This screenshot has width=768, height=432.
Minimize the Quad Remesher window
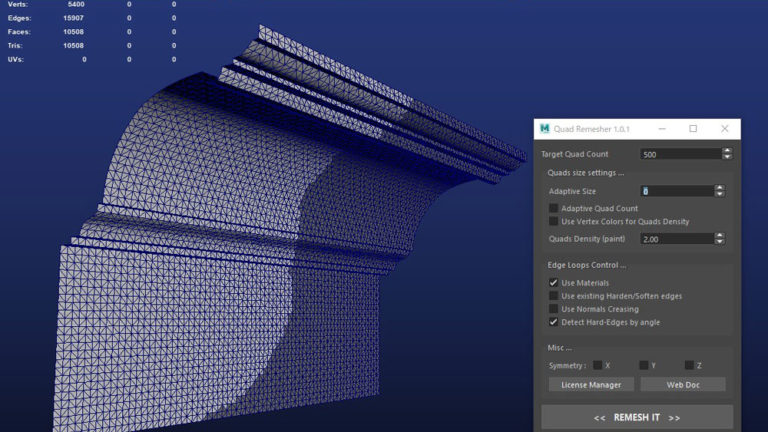662,129
